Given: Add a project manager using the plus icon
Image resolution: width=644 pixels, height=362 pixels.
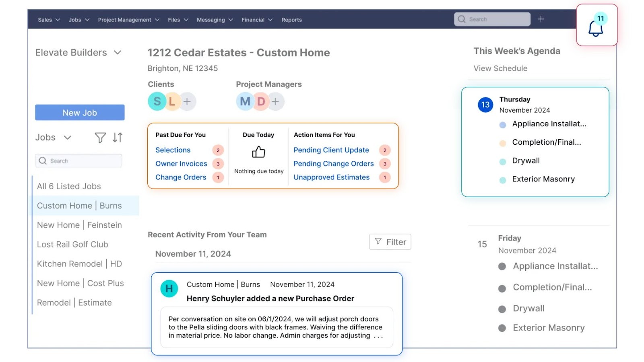Looking at the screenshot, I should 276,101.
